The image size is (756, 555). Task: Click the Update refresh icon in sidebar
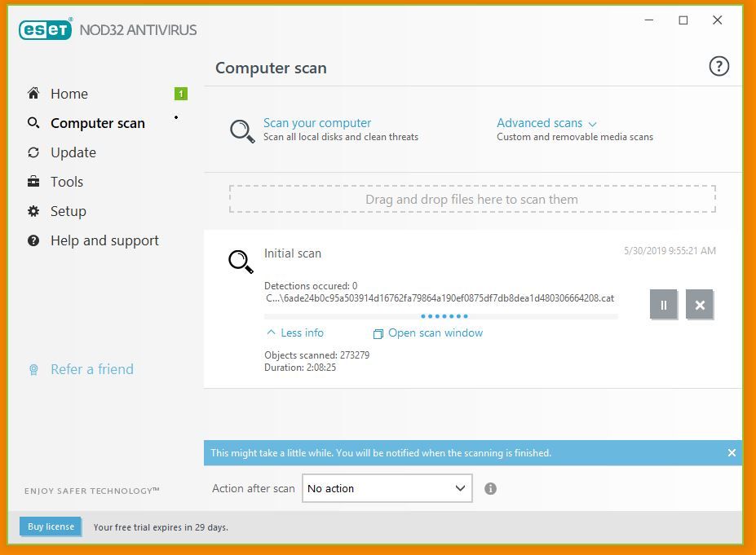pos(33,152)
